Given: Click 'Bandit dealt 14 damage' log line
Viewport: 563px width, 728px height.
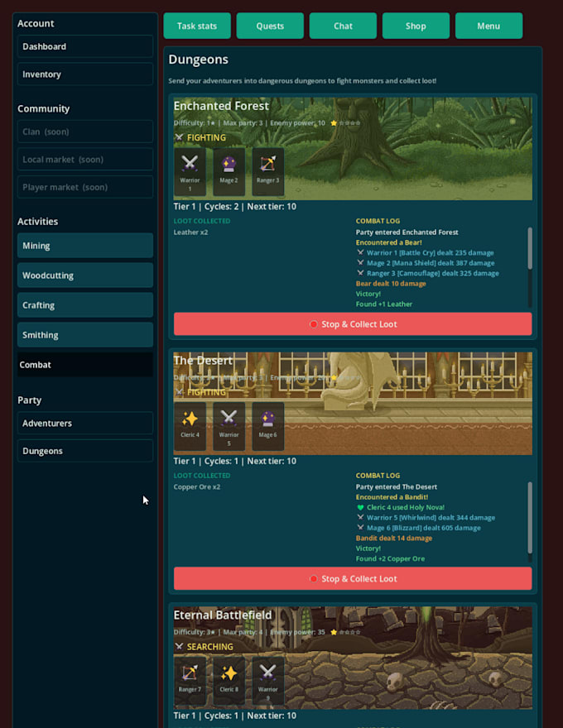Looking at the screenshot, I should click(394, 538).
